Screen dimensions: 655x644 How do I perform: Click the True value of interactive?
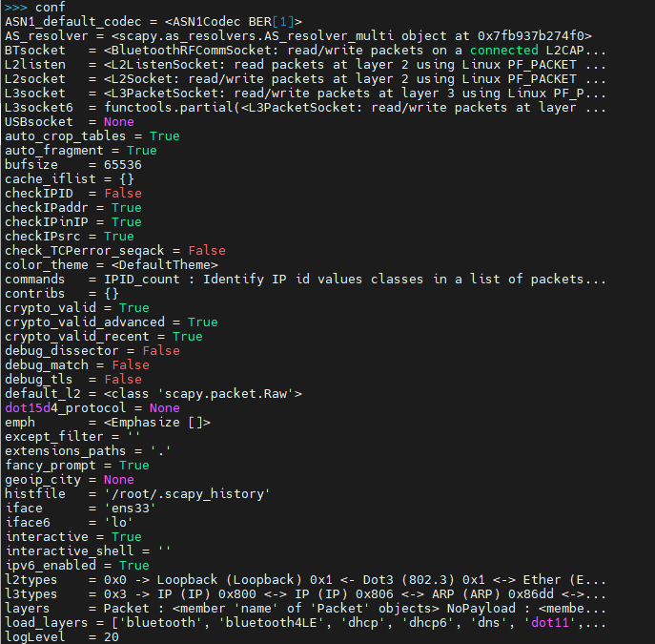click(127, 537)
